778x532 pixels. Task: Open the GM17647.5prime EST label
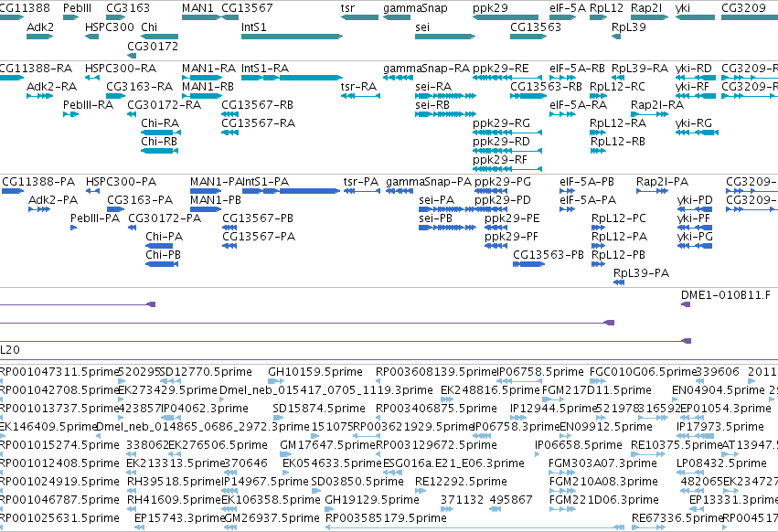[327, 444]
